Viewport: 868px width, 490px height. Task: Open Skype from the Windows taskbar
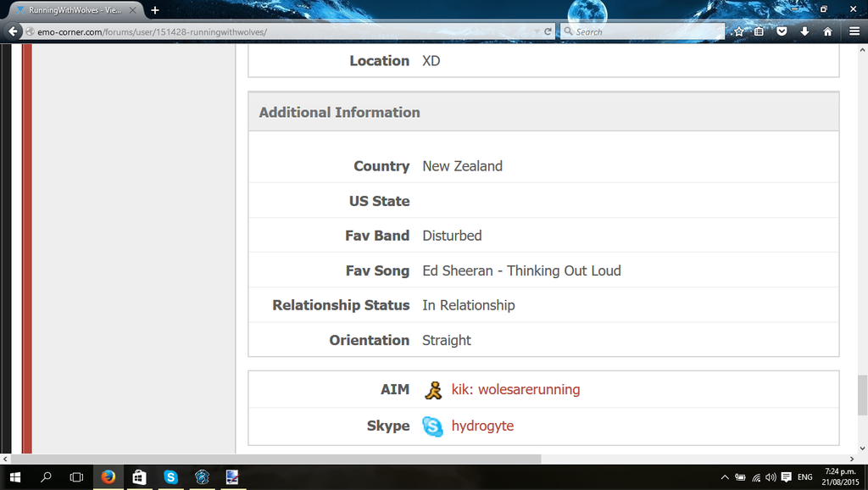click(x=170, y=477)
